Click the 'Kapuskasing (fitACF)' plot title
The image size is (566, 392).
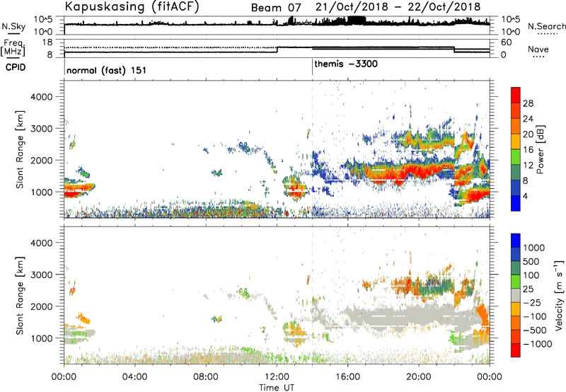point(132,6)
